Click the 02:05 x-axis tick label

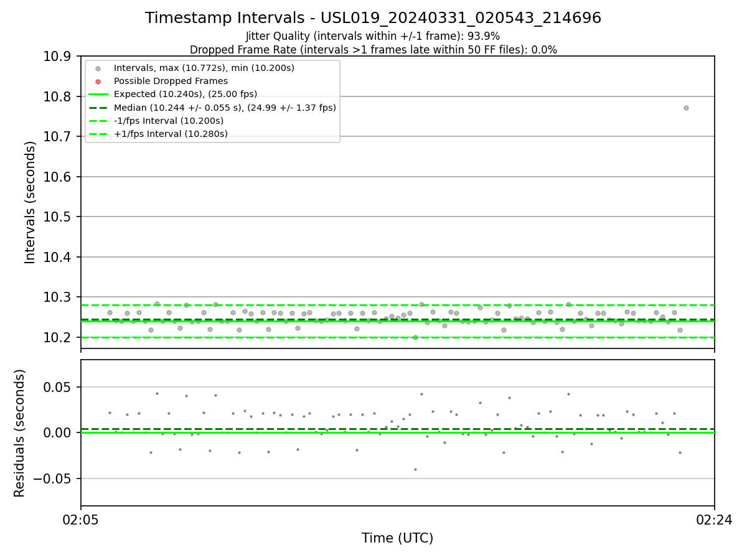click(x=81, y=520)
